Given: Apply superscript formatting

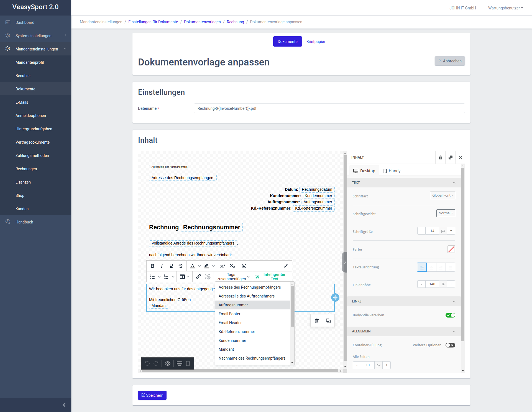Looking at the screenshot, I should 222,266.
